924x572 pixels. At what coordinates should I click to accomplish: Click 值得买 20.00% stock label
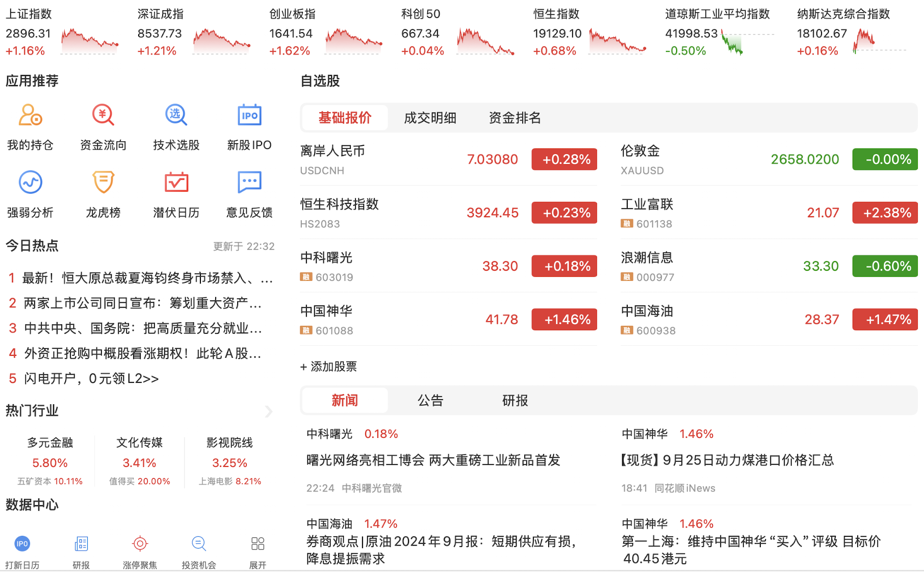[139, 481]
